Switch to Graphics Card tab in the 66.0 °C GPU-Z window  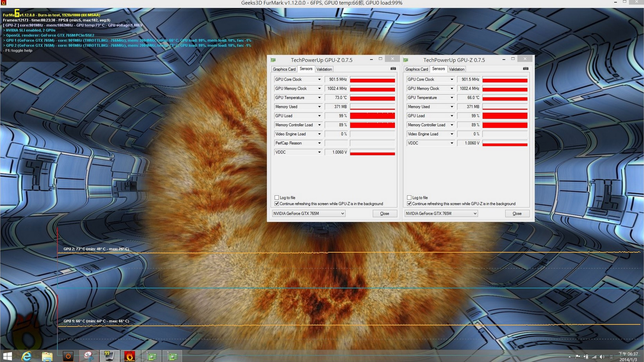(x=417, y=69)
